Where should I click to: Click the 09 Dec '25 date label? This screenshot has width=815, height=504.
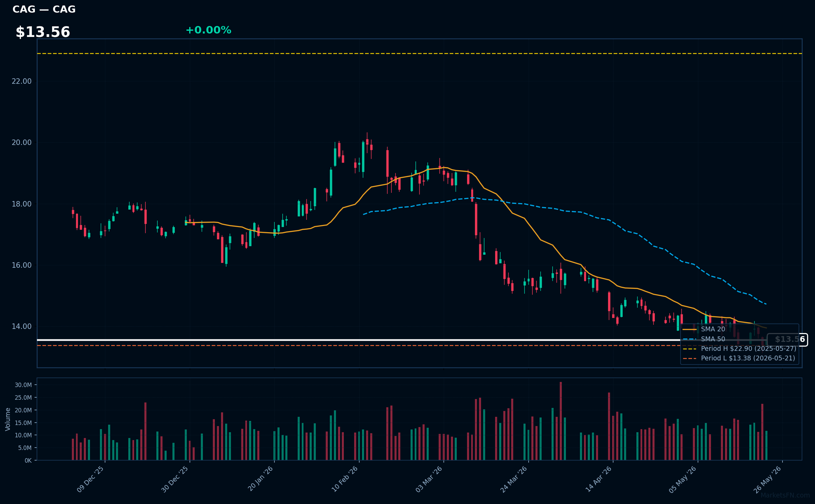pos(90,479)
